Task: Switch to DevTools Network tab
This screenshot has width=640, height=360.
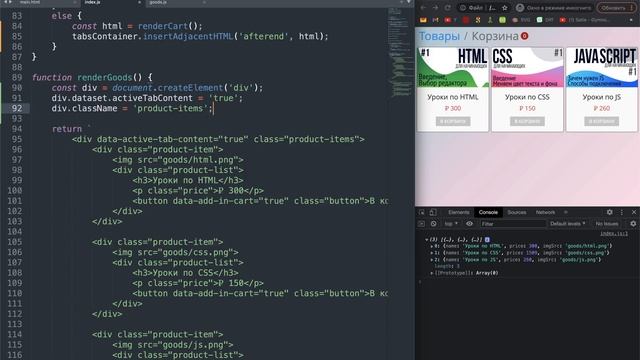Action: coord(545,212)
